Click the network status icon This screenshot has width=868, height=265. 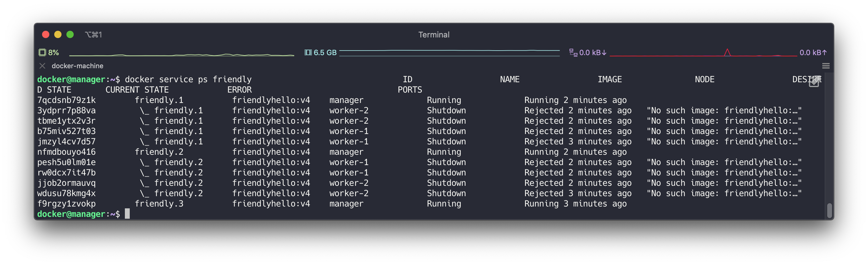[573, 52]
